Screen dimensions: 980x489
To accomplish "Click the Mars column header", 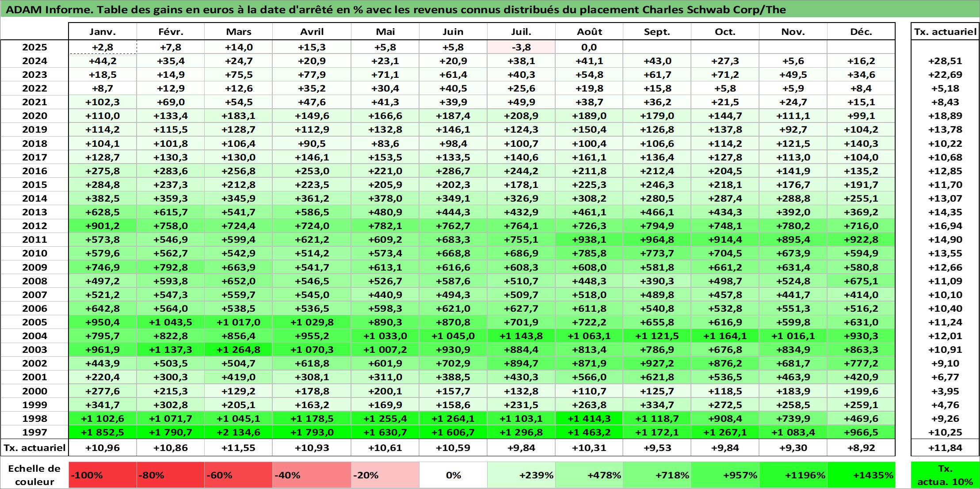I will (x=239, y=31).
